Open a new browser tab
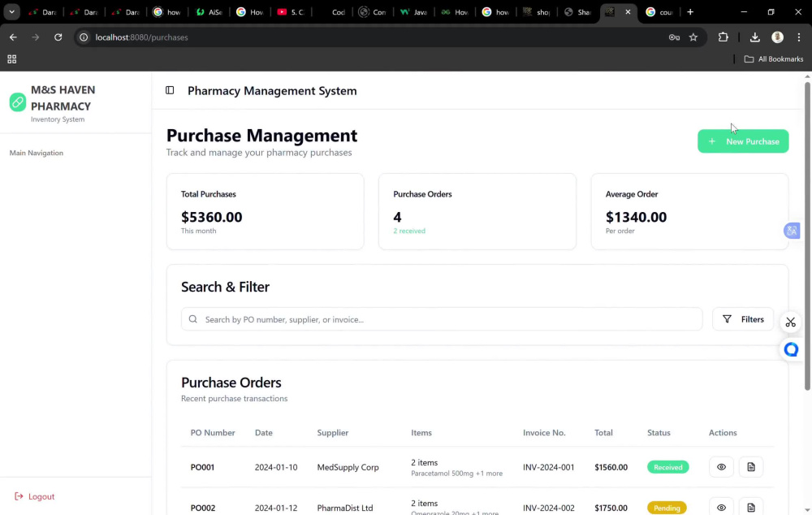 click(x=689, y=12)
